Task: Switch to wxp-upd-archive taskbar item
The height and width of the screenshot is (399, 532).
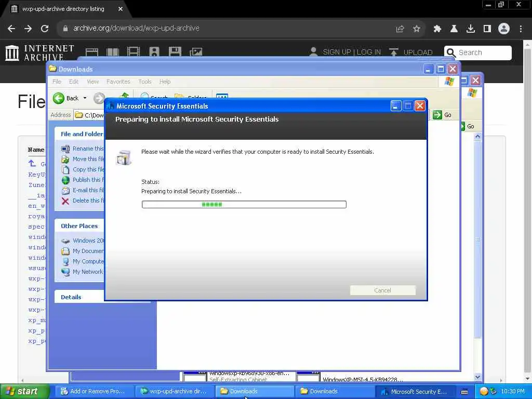Action: [x=174, y=391]
